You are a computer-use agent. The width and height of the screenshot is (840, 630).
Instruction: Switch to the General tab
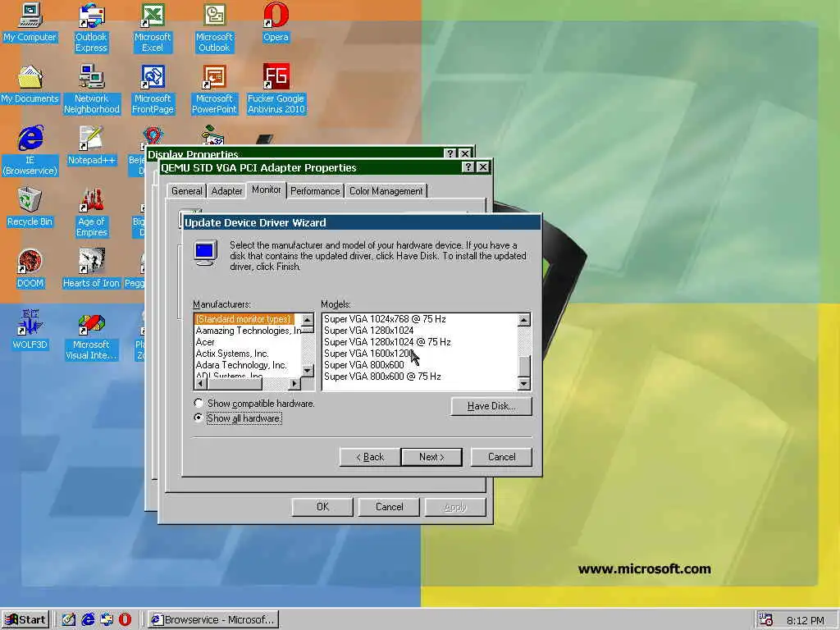point(186,190)
